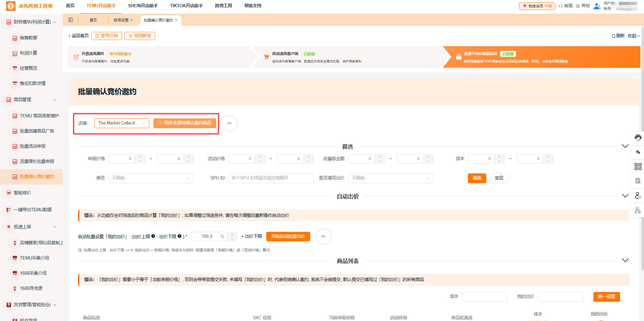Open the 使用文档 button

point(107,36)
